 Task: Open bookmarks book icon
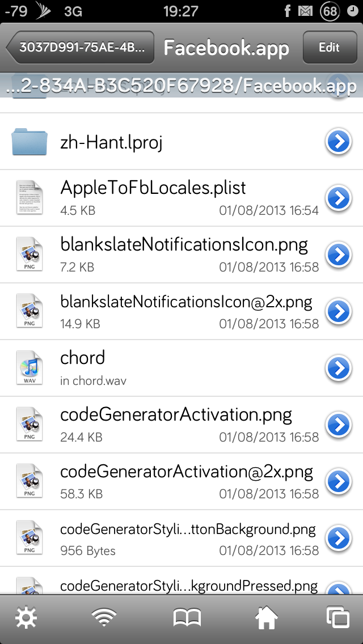(x=187, y=617)
